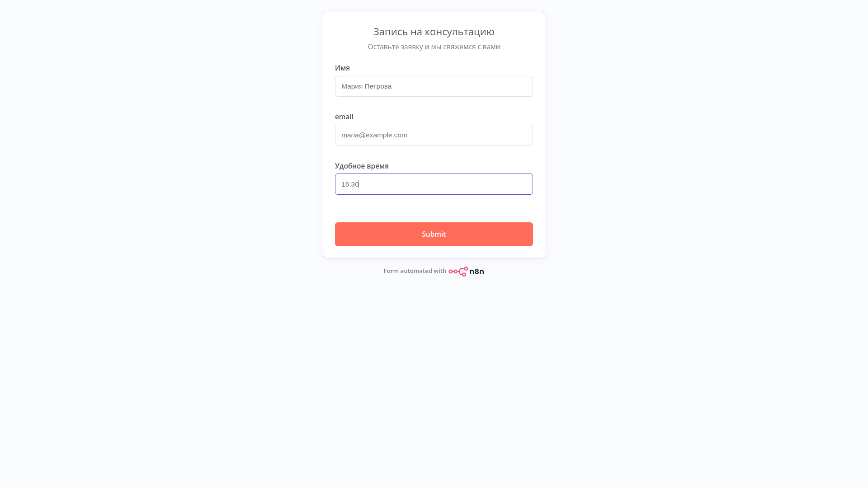The width and height of the screenshot is (868, 488).
Task: Click the "Мария Петрова" placeholder text
Action: pos(366,86)
